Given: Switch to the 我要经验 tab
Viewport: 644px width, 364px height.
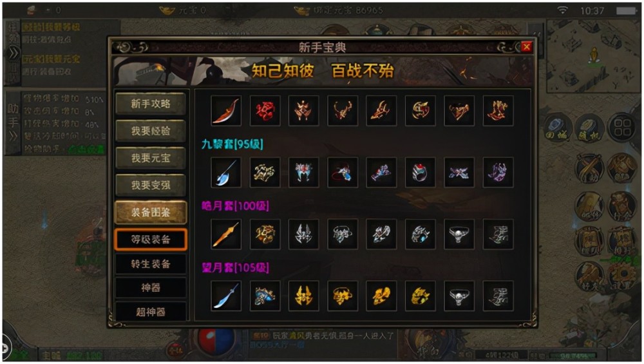Looking at the screenshot, I should (151, 131).
